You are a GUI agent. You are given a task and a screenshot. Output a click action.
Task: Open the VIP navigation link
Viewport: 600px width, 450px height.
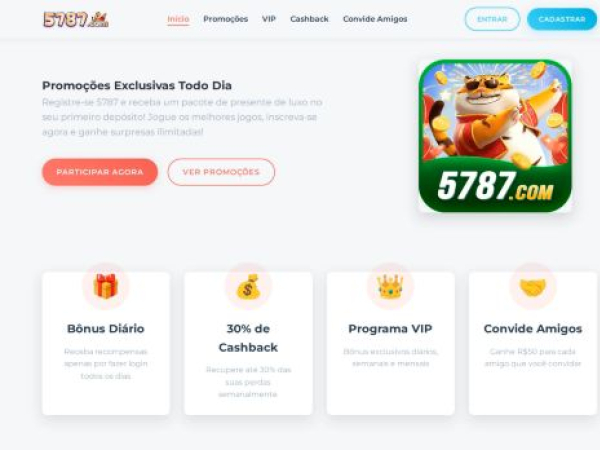coord(269,19)
